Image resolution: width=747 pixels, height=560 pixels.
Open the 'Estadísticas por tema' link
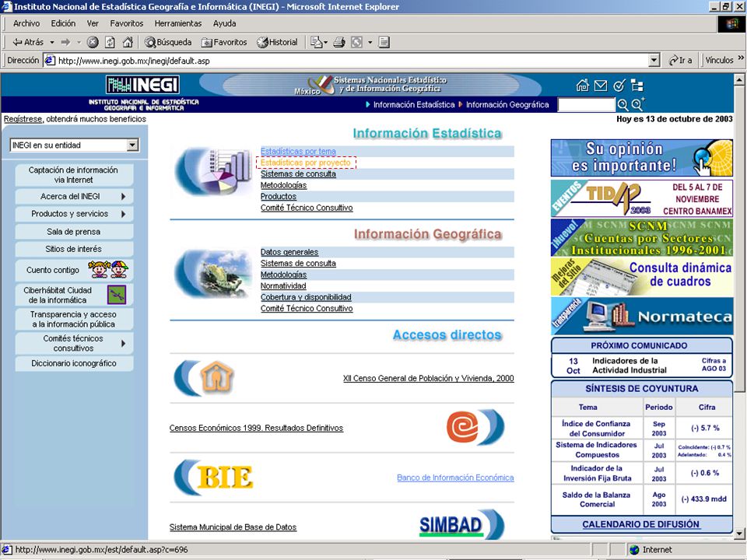click(298, 151)
